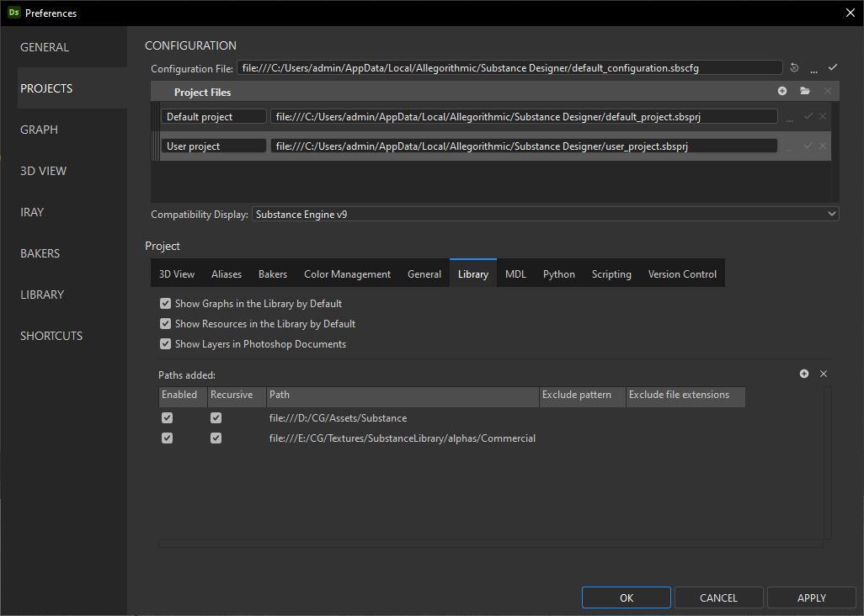Viewport: 864px width, 616px height.
Task: Select PROJECTS preferences category
Action: [72, 88]
